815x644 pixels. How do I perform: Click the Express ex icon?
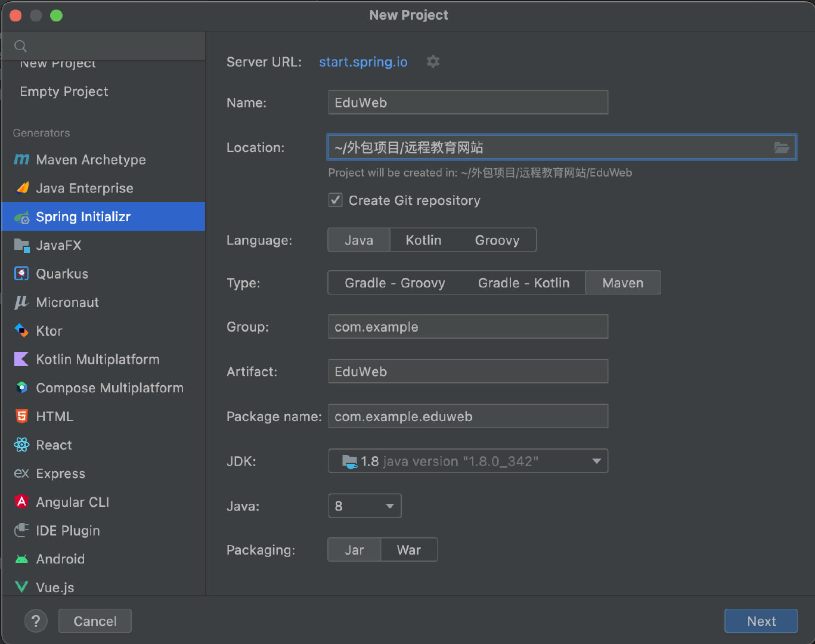[21, 473]
